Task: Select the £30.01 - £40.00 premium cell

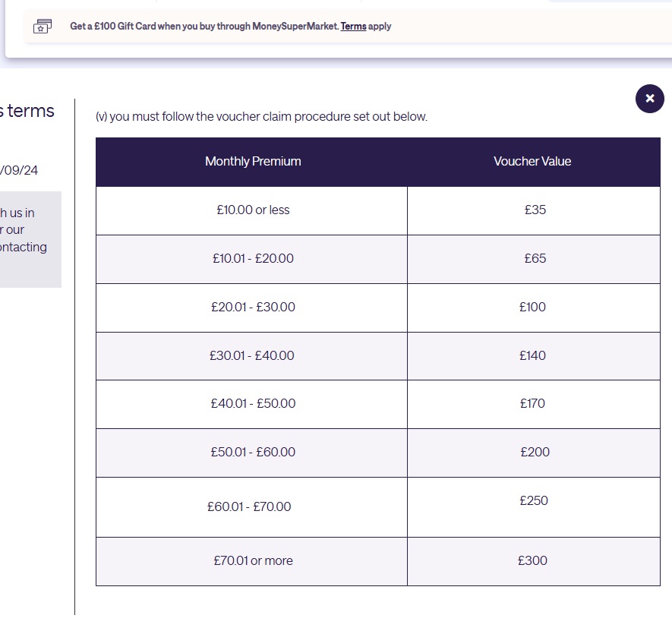Action: point(253,356)
